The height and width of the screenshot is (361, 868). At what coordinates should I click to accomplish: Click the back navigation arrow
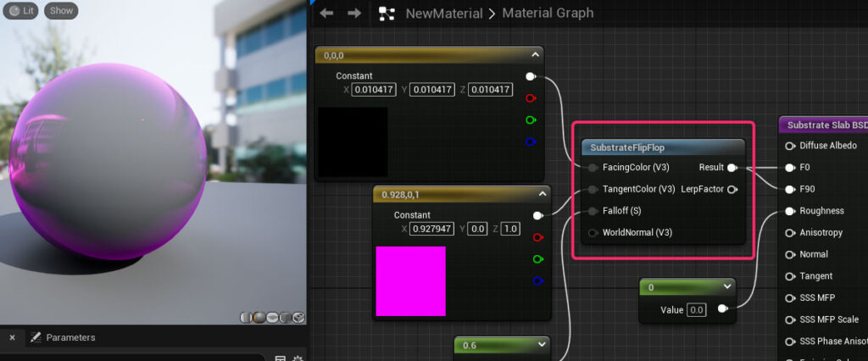326,13
